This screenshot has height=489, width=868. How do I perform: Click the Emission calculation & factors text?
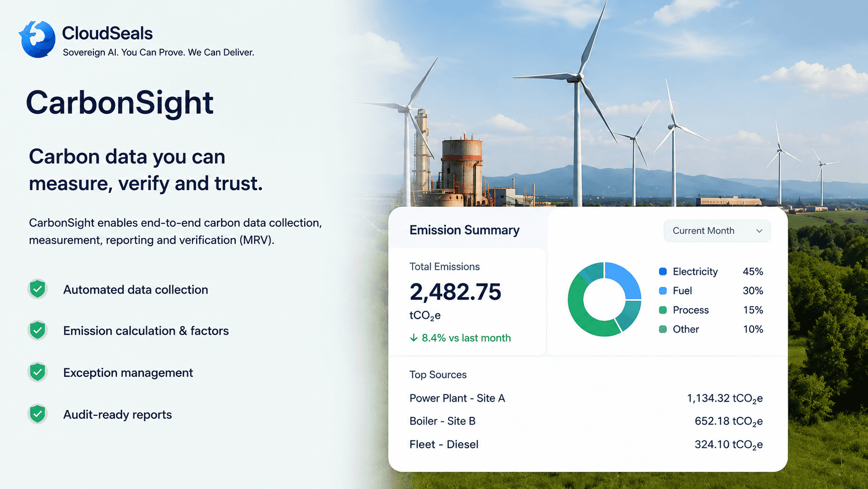[146, 331]
